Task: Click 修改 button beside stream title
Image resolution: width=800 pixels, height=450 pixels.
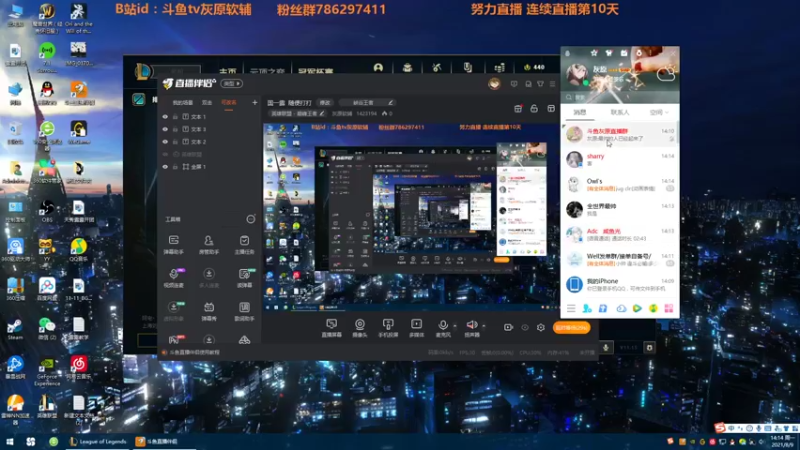Action: (325, 103)
